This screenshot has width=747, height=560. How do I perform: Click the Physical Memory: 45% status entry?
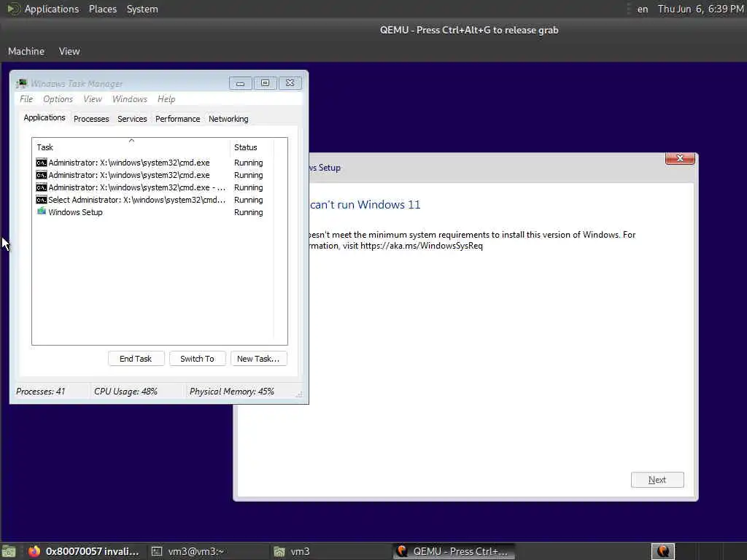[231, 392]
